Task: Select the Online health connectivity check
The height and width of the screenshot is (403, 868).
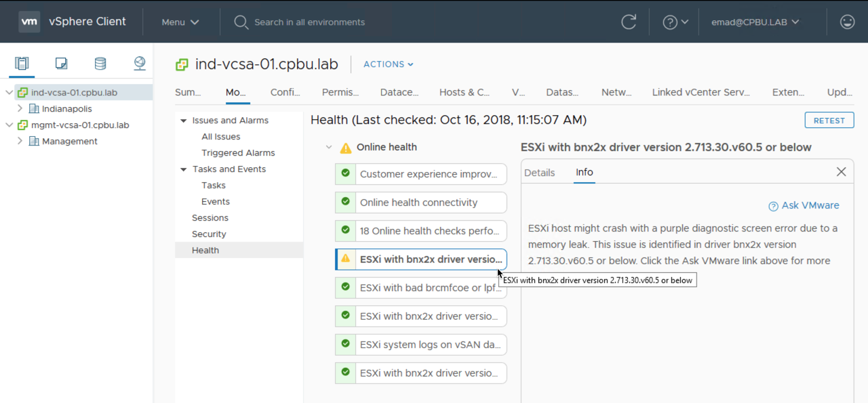Action: pos(421,202)
